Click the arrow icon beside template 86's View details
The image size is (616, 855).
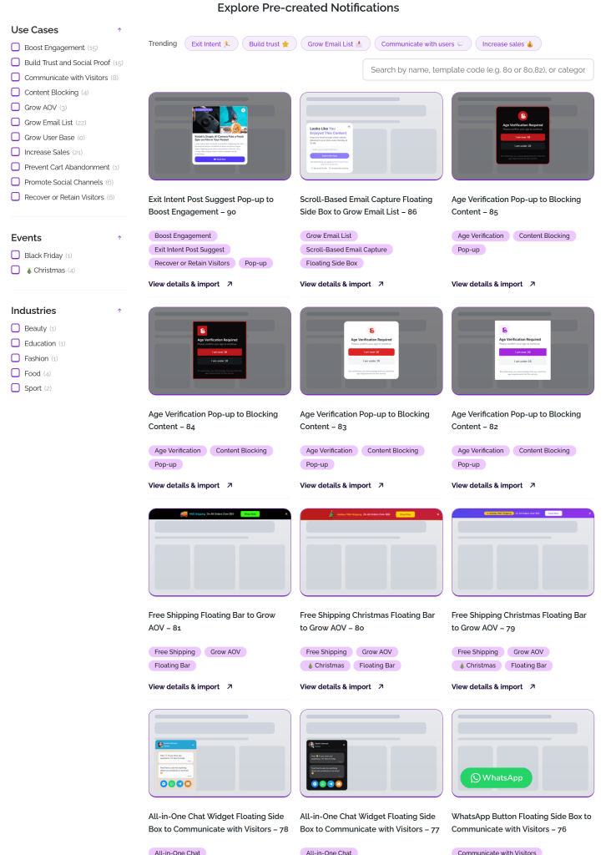381,284
